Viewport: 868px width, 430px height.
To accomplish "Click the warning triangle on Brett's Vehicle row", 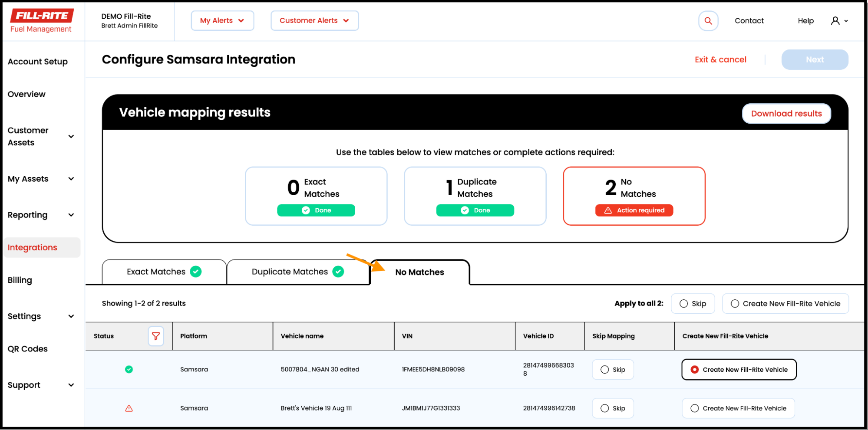I will point(129,408).
